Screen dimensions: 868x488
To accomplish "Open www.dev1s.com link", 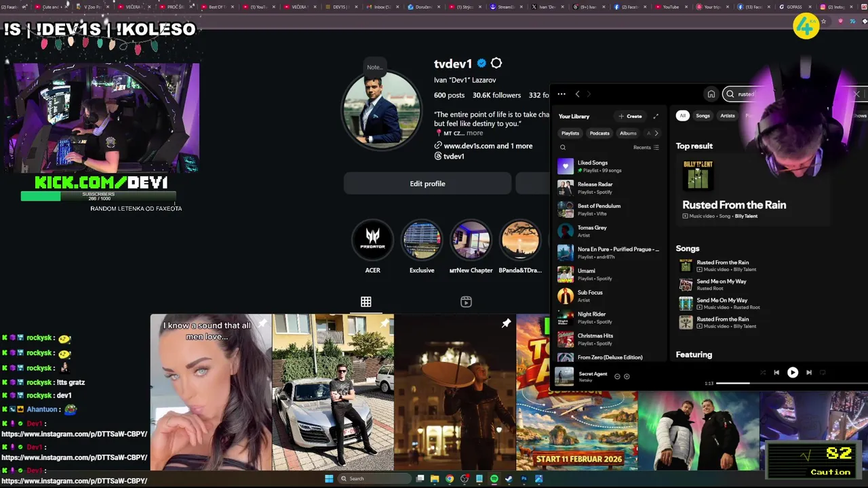I will pyautogui.click(x=483, y=146).
